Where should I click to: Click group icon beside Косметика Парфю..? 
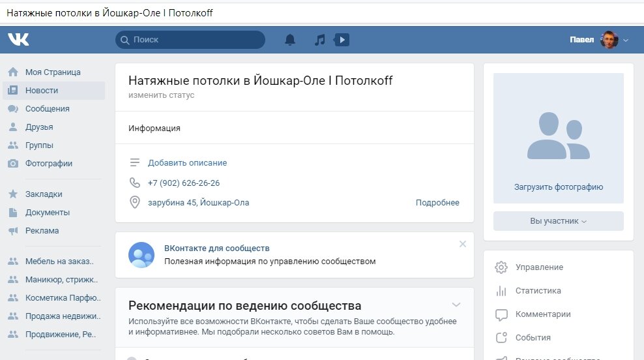pos(13,298)
